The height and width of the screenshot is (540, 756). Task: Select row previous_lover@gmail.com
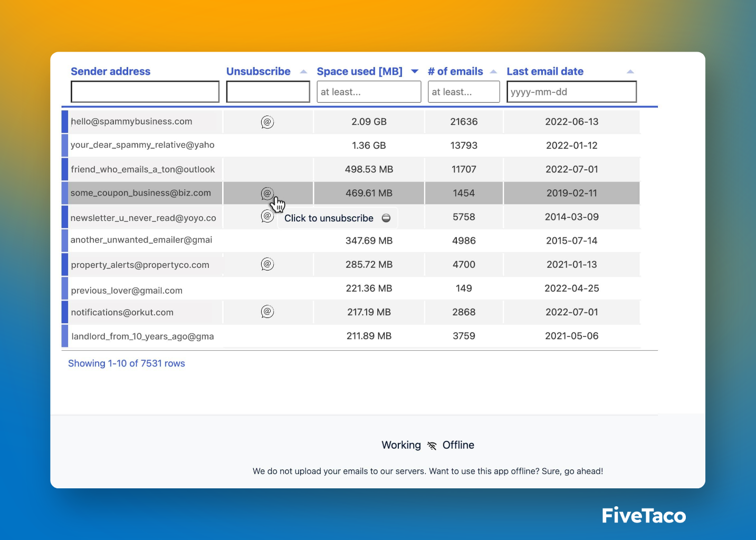coord(351,288)
